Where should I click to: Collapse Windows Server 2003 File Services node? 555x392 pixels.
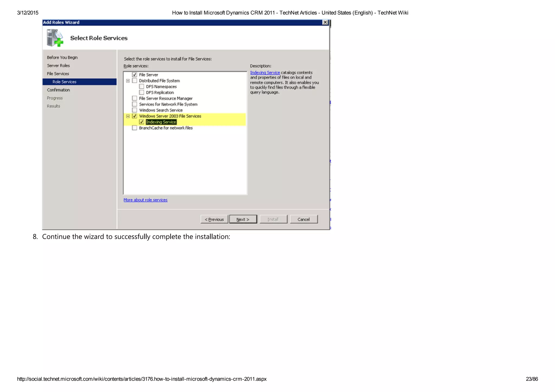(x=128, y=116)
